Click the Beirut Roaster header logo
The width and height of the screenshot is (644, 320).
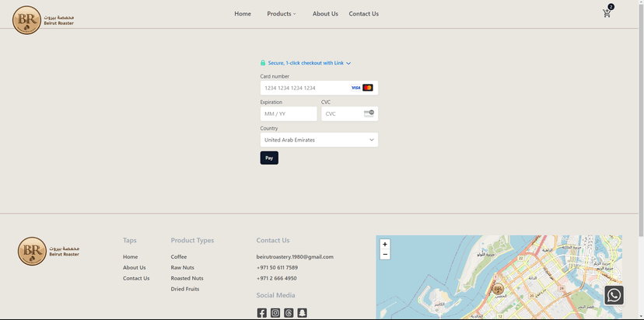pyautogui.click(x=44, y=19)
